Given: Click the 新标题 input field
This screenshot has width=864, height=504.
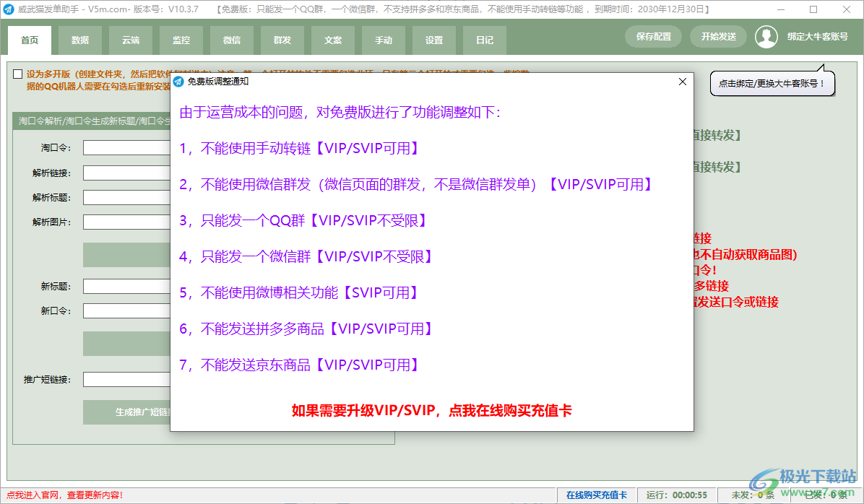Looking at the screenshot, I should tap(127, 287).
